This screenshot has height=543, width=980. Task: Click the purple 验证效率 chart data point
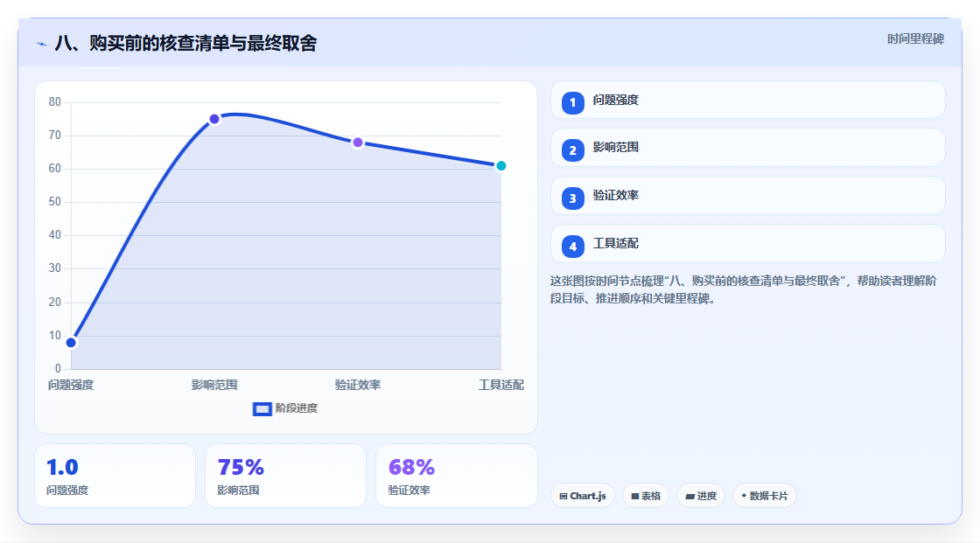358,143
